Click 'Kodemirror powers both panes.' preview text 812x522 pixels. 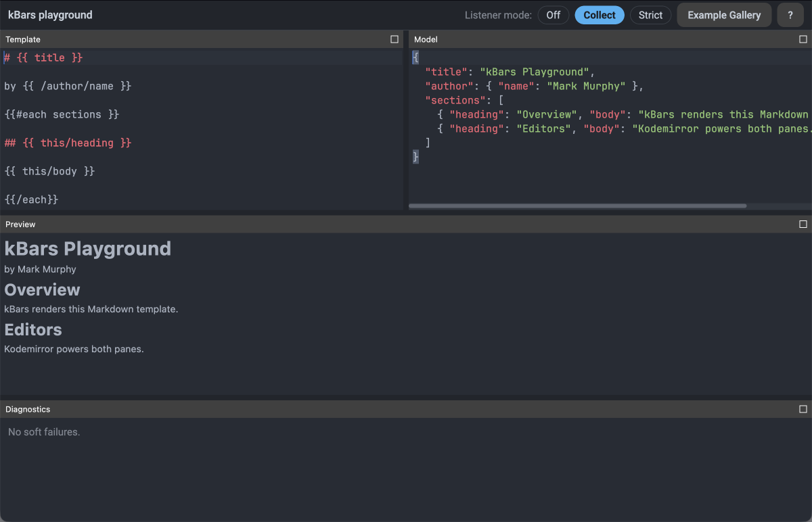74,350
